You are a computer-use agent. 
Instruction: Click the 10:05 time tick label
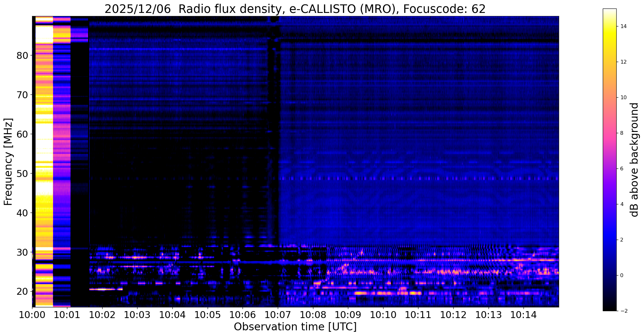[x=207, y=315]
